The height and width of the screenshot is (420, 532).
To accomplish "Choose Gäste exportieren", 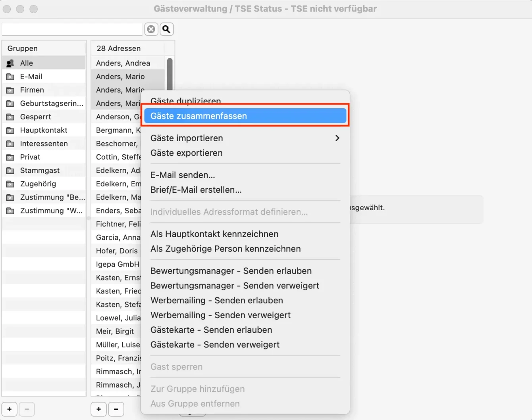I will [245, 153].
